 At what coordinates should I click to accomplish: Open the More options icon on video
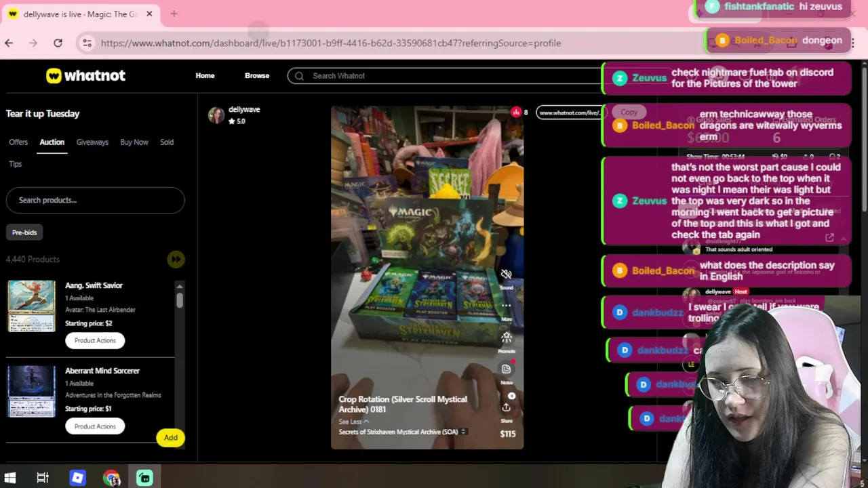click(x=506, y=306)
